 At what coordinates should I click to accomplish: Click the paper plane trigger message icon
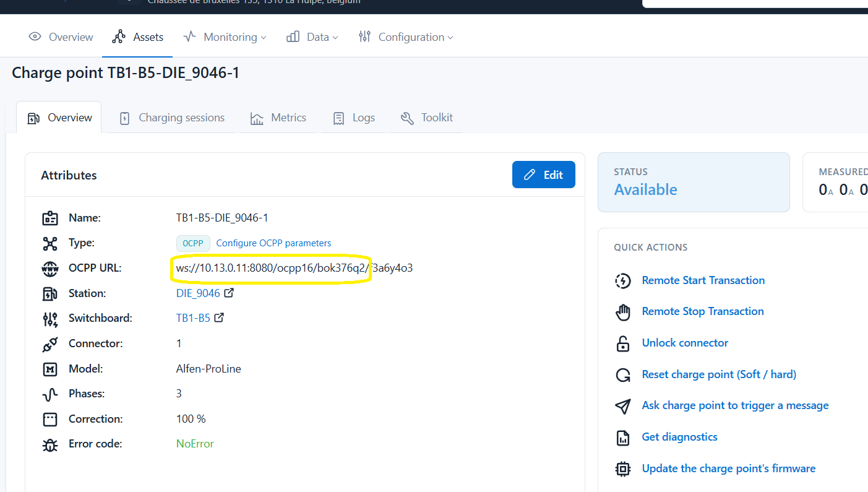(622, 406)
